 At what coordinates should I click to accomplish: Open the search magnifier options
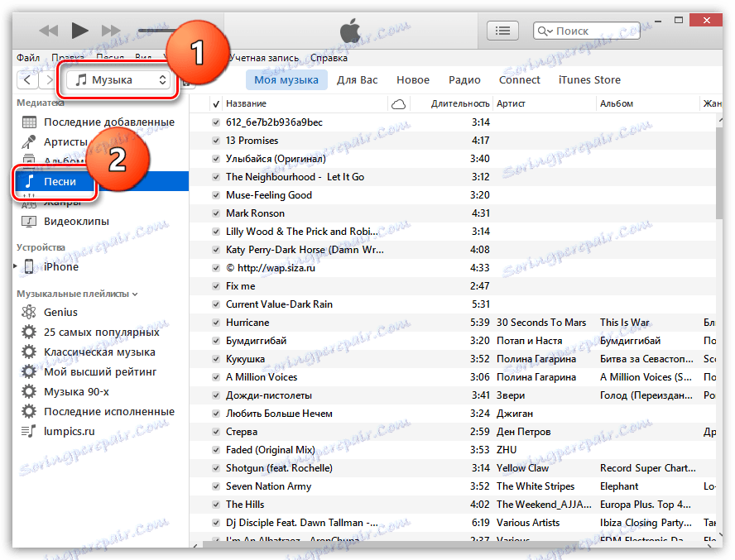coord(545,31)
